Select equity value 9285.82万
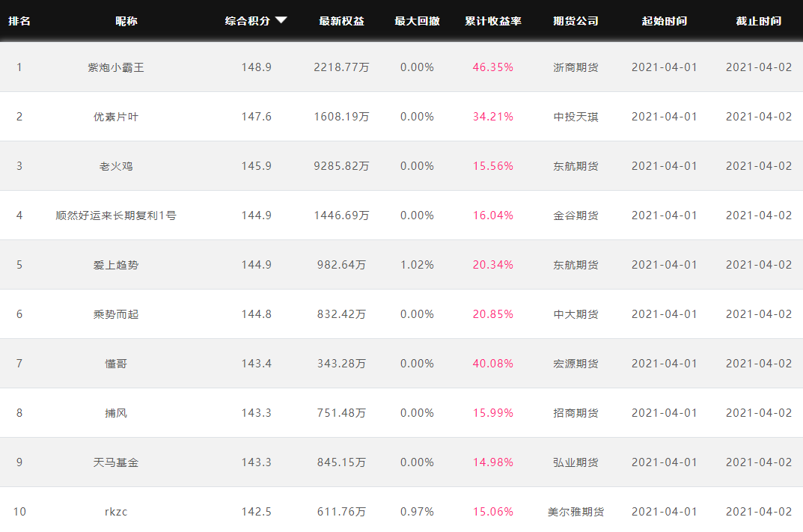The image size is (803, 532). 341,166
